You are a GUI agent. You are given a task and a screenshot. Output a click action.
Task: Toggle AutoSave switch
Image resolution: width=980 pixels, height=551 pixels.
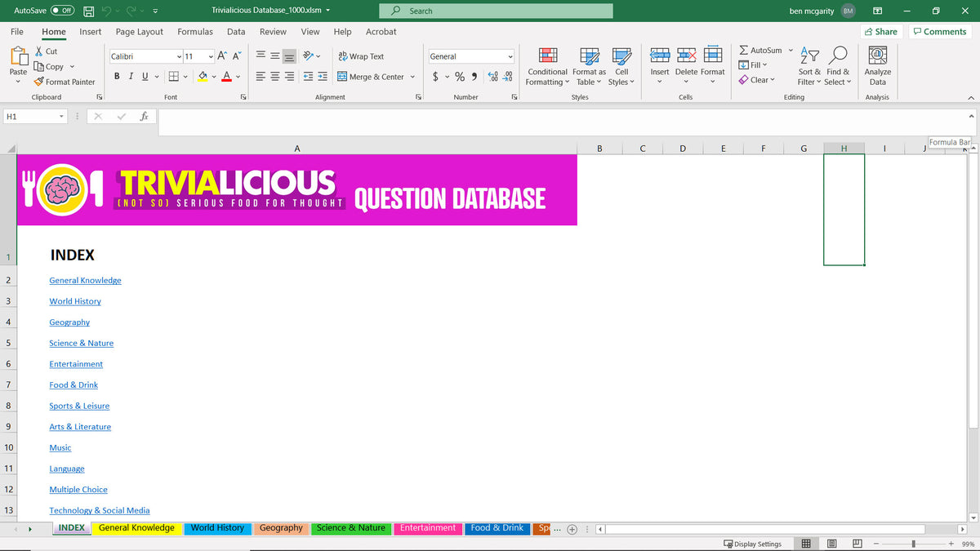click(63, 11)
